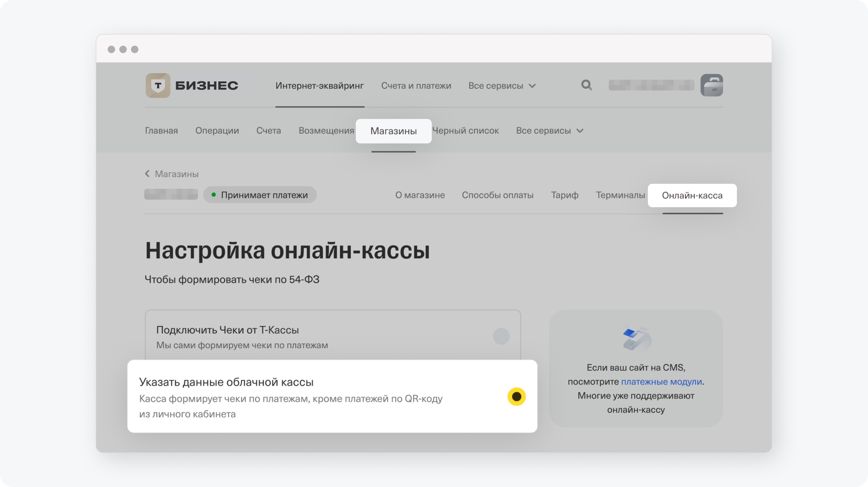
Task: Open search with magnifier icon
Action: tap(586, 85)
